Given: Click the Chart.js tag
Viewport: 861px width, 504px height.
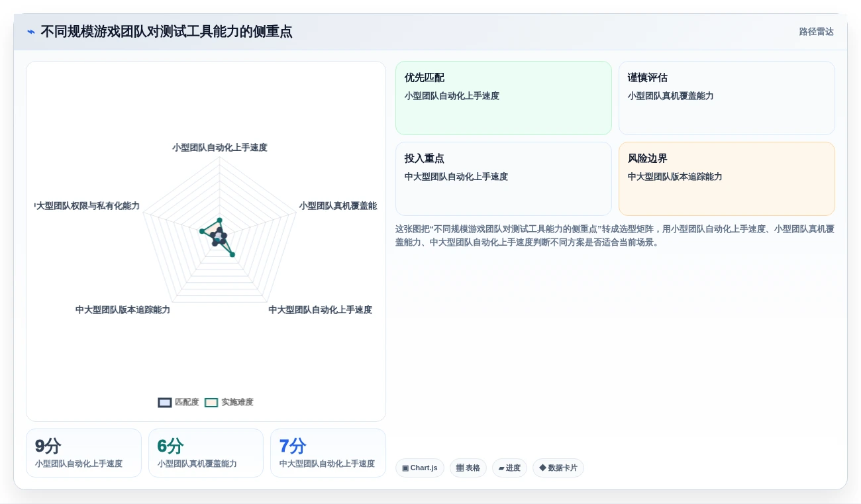Looking at the screenshot, I should pos(420,468).
